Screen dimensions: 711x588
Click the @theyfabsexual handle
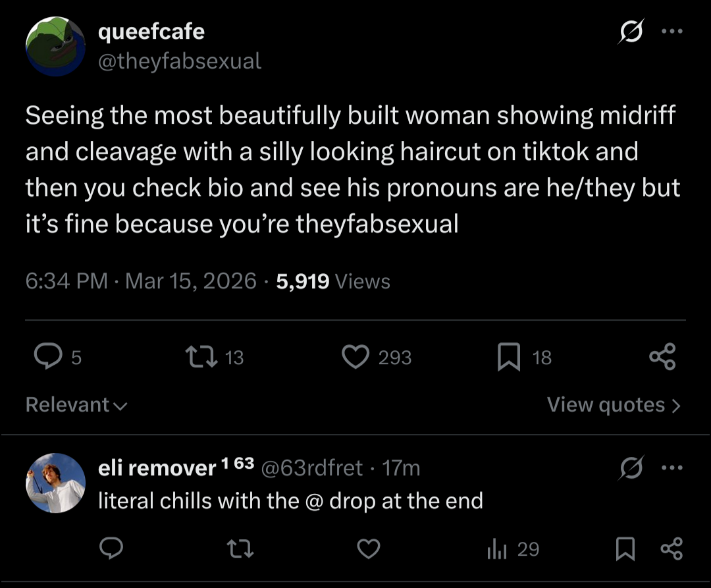179,61
